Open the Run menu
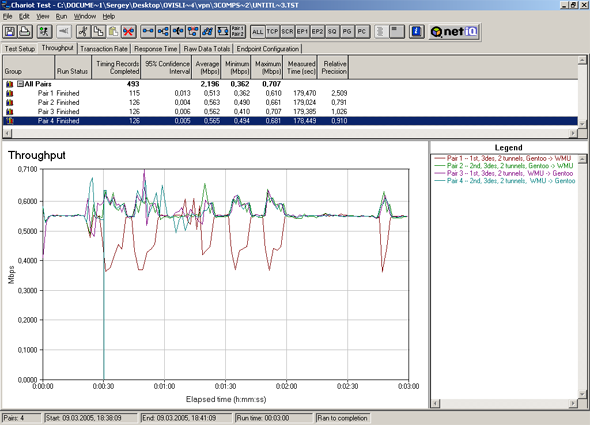 pos(61,17)
